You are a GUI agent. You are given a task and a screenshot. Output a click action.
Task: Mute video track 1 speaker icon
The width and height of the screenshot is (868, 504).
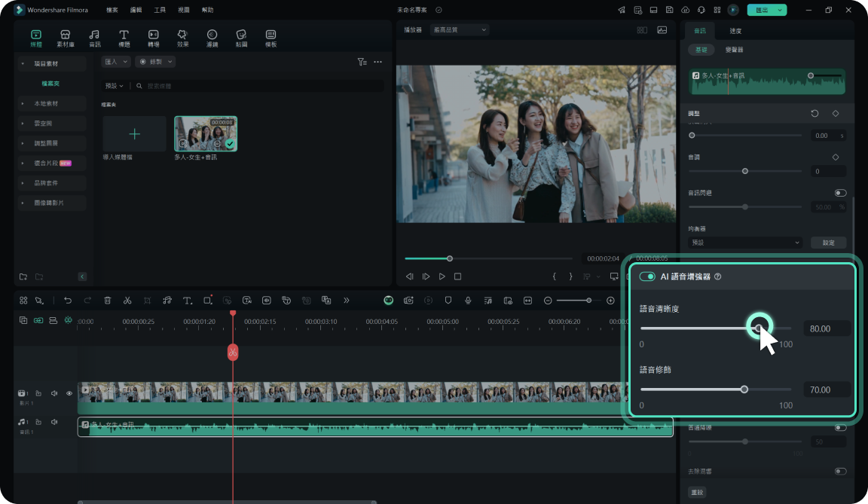[x=54, y=393]
